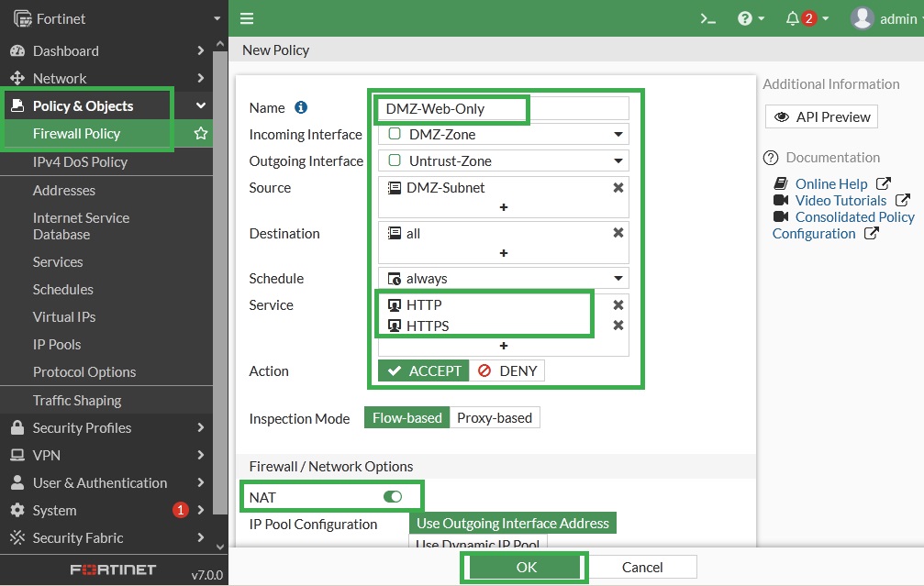Click the sidebar vertical scrollbar
The image size is (924, 586).
[220, 282]
